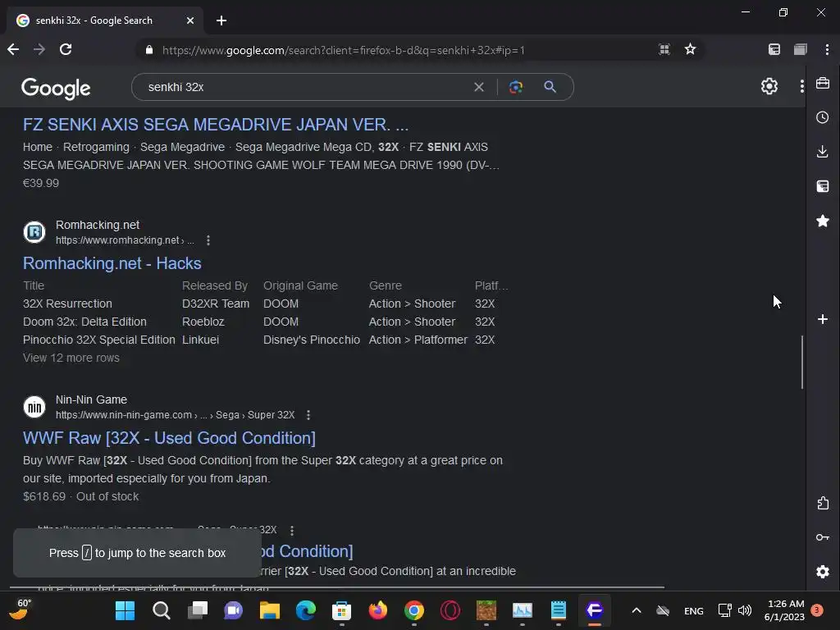The image size is (840, 630).
Task: Open Romhacking.net result options menu
Action: click(208, 240)
